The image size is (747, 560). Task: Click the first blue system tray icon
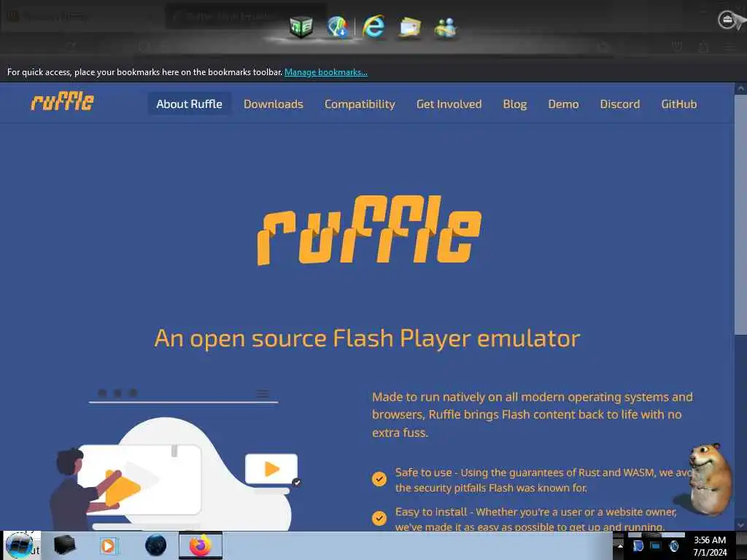pyautogui.click(x=638, y=545)
